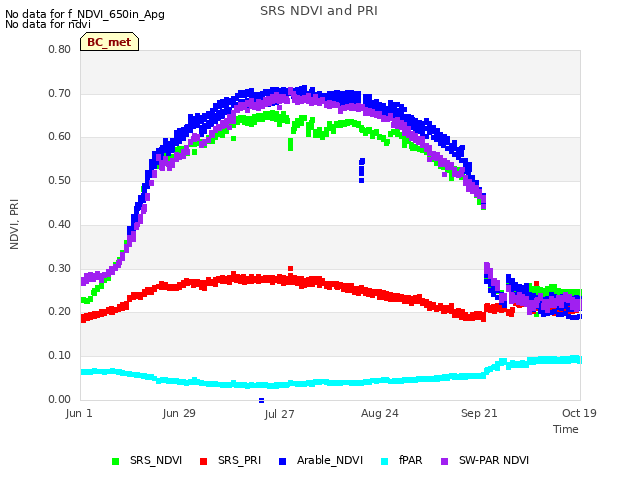Click the red SRS_PRI outlier point above 0.30
This screenshot has width=640, height=480.
coord(291,269)
